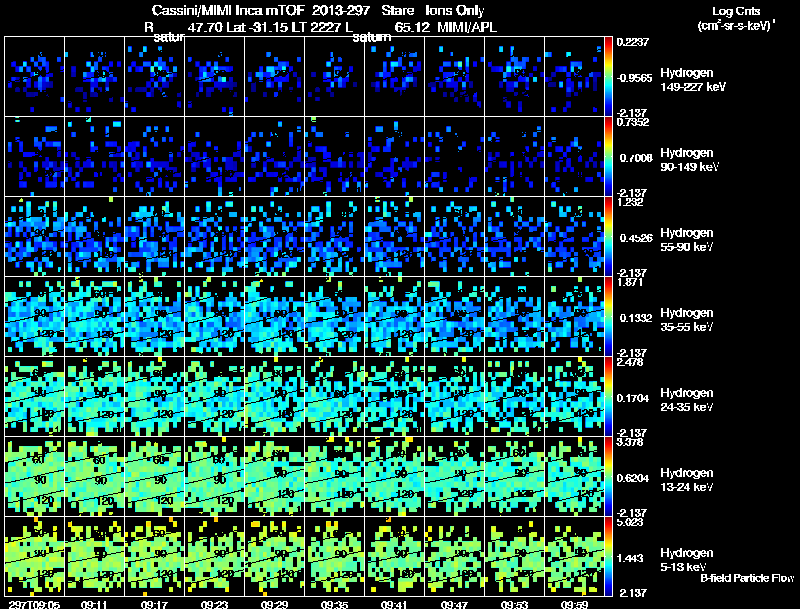800x609 pixels.
Task: Click the 'Hydrogen 13-24 keV' row label
Action: pyautogui.click(x=687, y=480)
